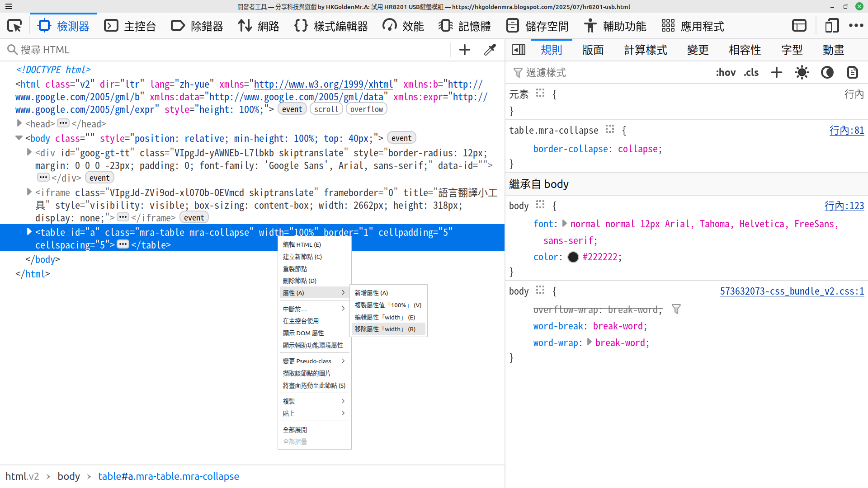Pick a color with the eyedropper
The image size is (868, 488).
[x=490, y=50]
